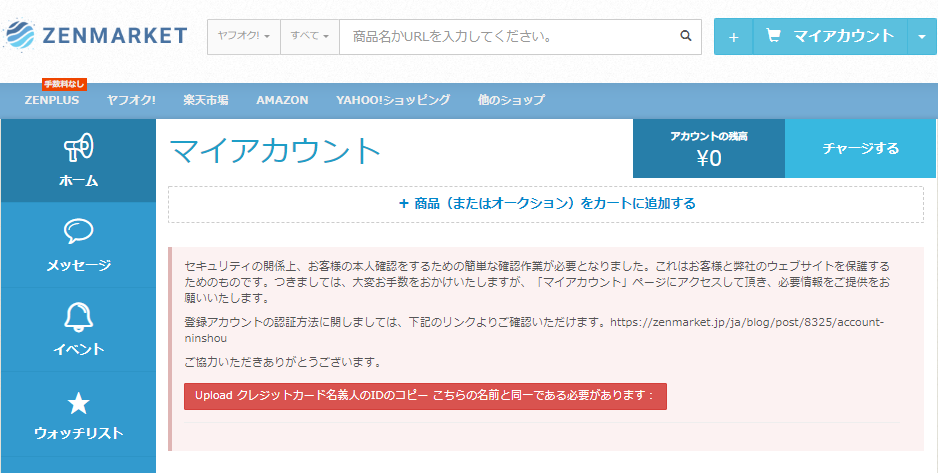The height and width of the screenshot is (473, 938).
Task: Click the shopping cart icon
Action: click(x=773, y=36)
